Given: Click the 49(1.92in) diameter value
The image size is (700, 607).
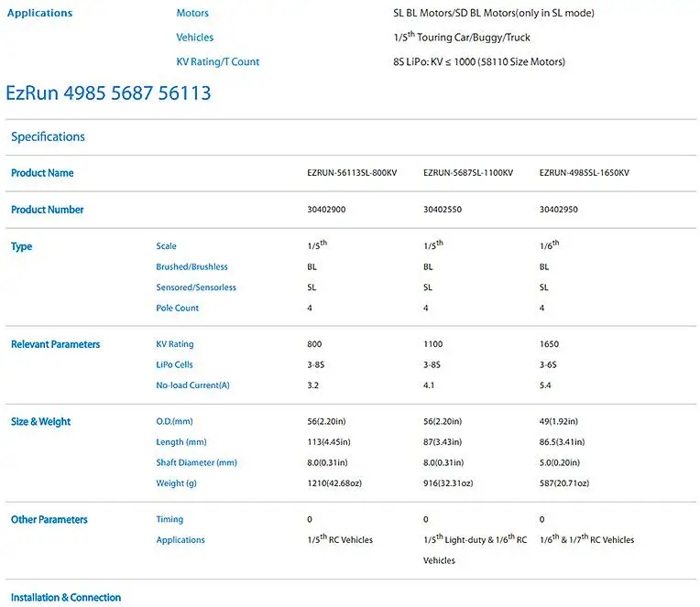Looking at the screenshot, I should 559,421.
